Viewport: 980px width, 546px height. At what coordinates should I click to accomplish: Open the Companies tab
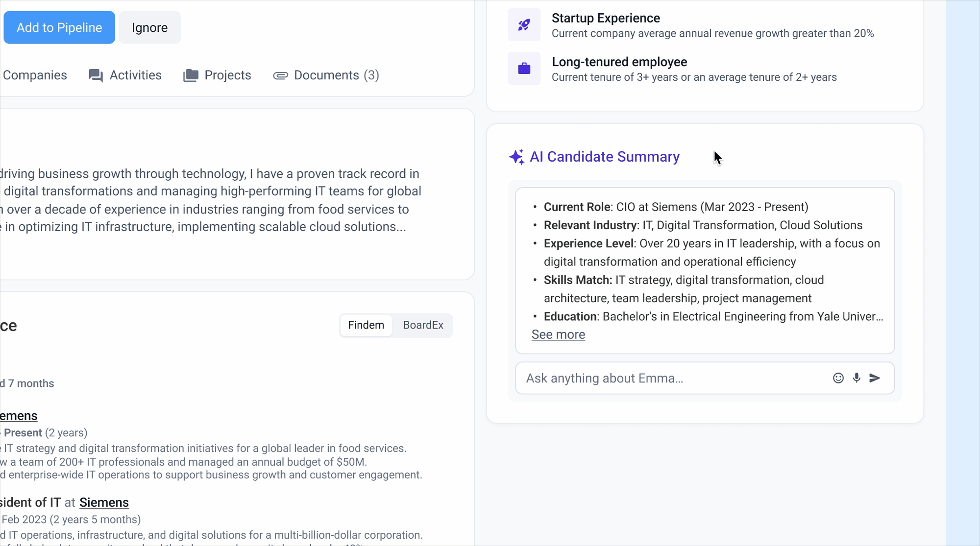point(35,75)
